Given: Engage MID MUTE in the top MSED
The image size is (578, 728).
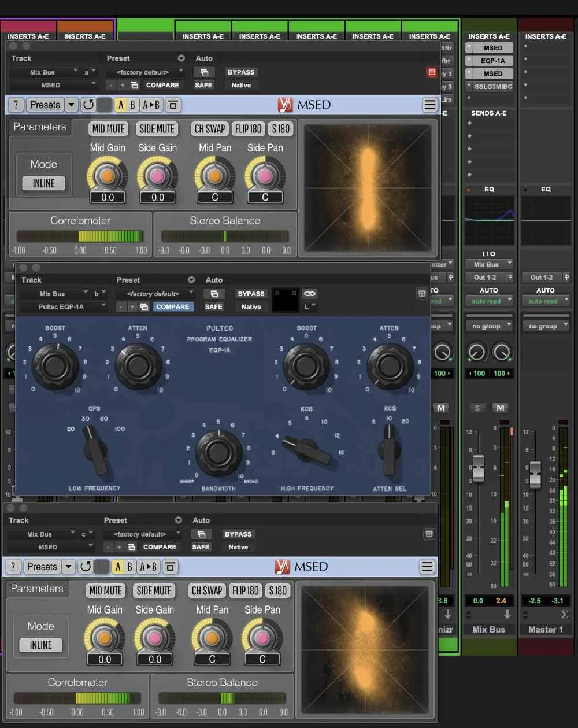Looking at the screenshot, I should (108, 128).
